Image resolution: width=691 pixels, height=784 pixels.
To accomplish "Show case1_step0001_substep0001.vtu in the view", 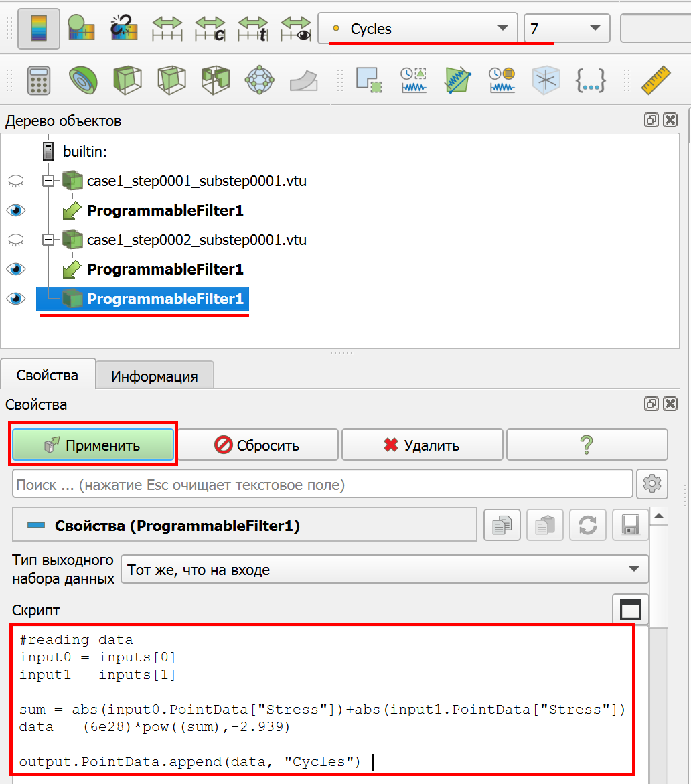I will 16,181.
